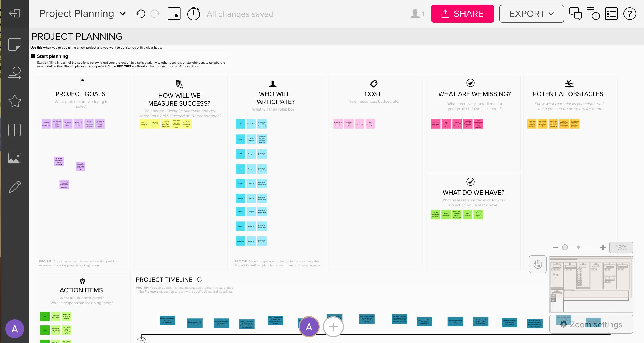Open the frameworks panel from the sidebar
644x343 pixels.
14,130
